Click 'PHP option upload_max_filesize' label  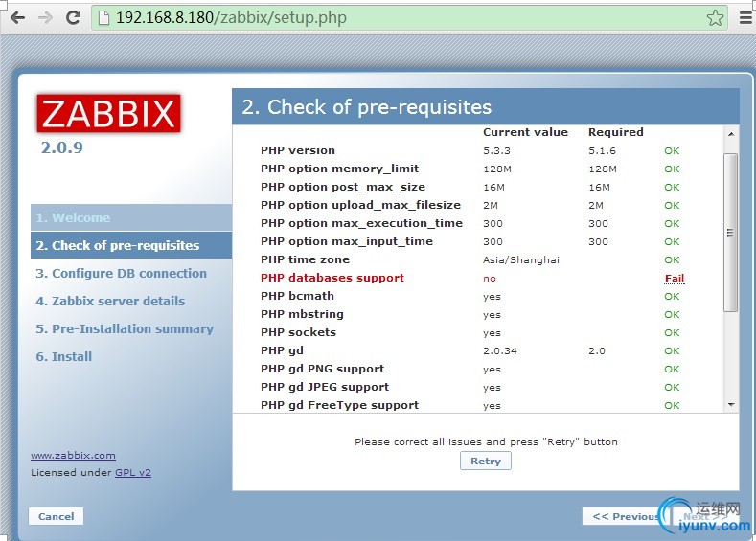pos(360,205)
